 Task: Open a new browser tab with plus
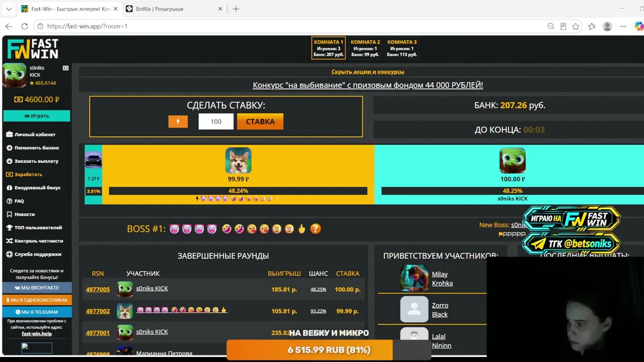click(235, 9)
